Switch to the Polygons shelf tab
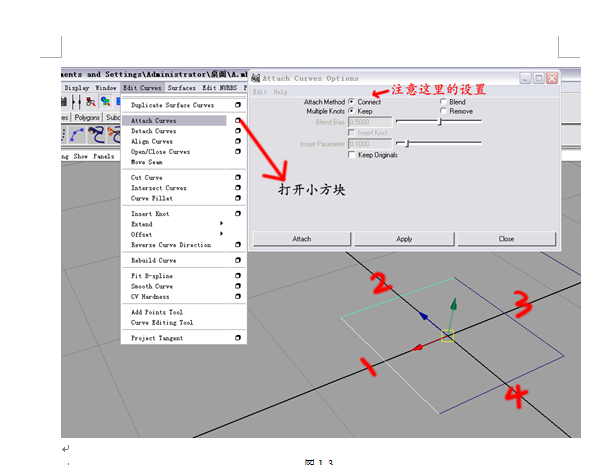615x465 pixels. [x=86, y=117]
